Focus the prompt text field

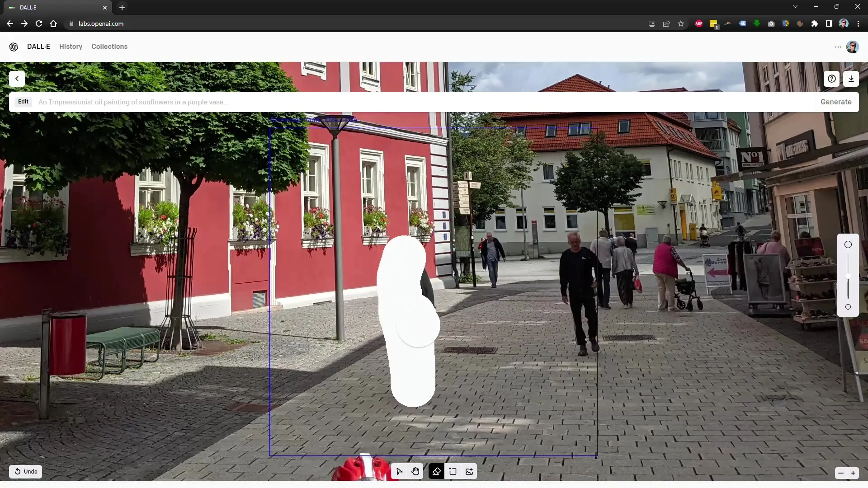[x=424, y=102]
